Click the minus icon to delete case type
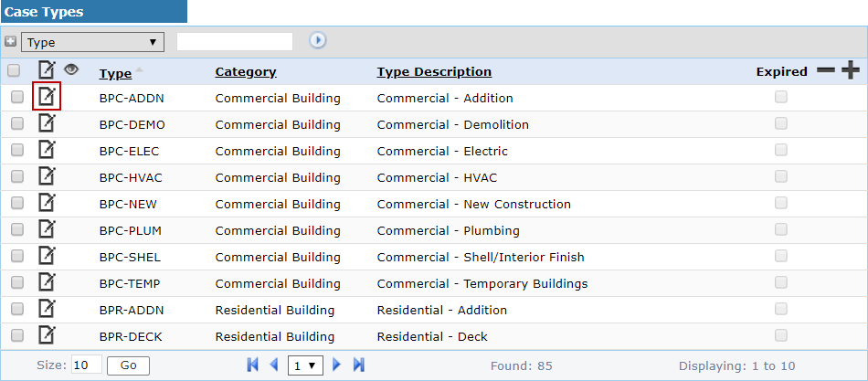868x381 pixels. pyautogui.click(x=825, y=70)
